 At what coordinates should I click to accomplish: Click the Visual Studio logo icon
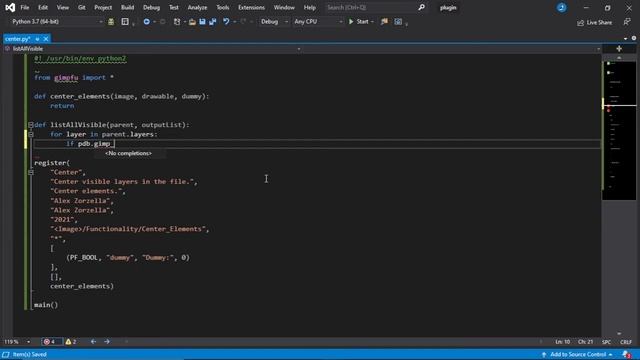pyautogui.click(x=10, y=7)
